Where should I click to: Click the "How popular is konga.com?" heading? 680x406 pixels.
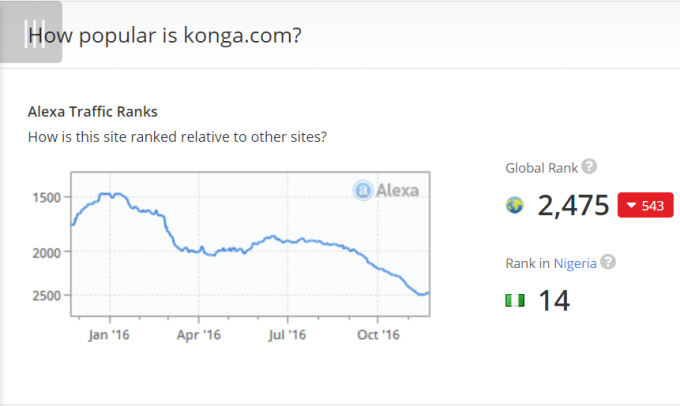[x=165, y=36]
